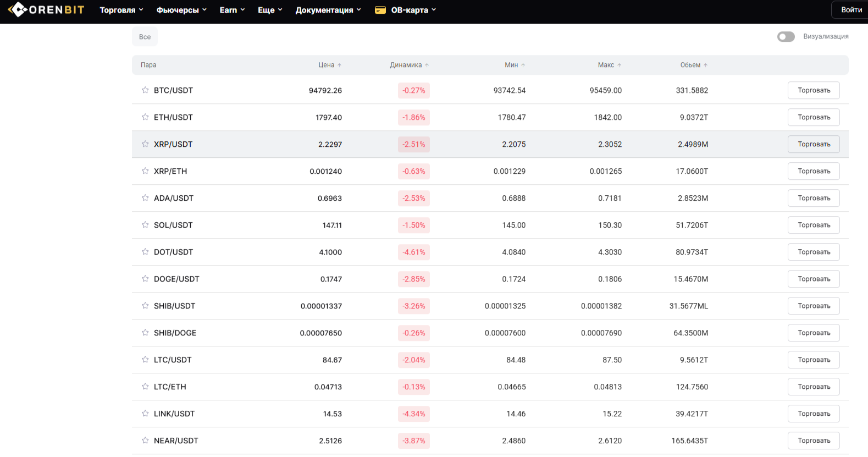The image size is (868, 457).
Task: Click the Войти login button
Action: click(x=851, y=10)
